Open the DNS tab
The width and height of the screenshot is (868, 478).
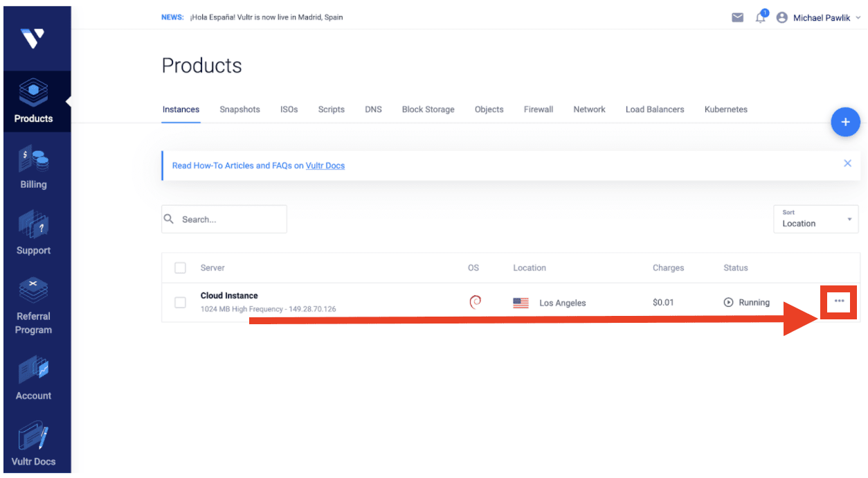tap(373, 109)
